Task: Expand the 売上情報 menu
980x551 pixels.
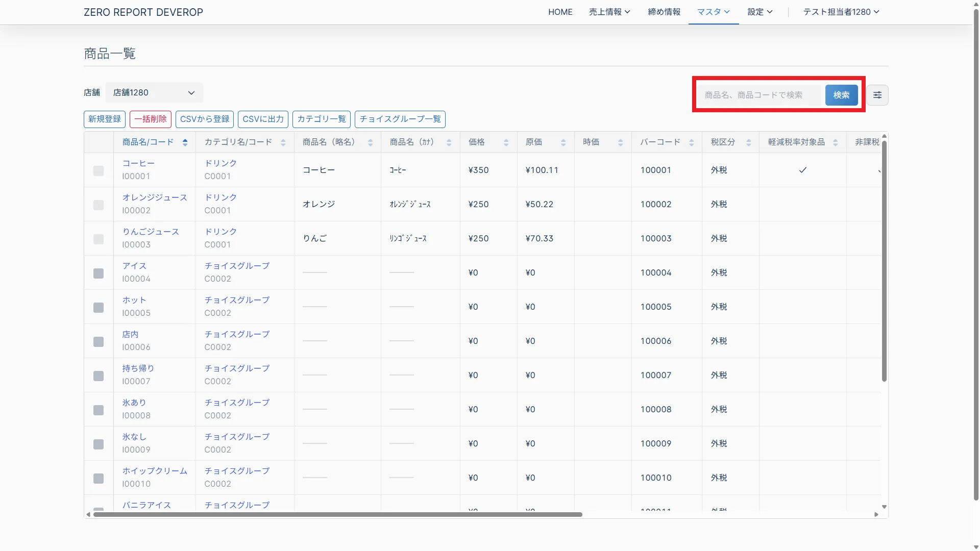Action: point(609,12)
